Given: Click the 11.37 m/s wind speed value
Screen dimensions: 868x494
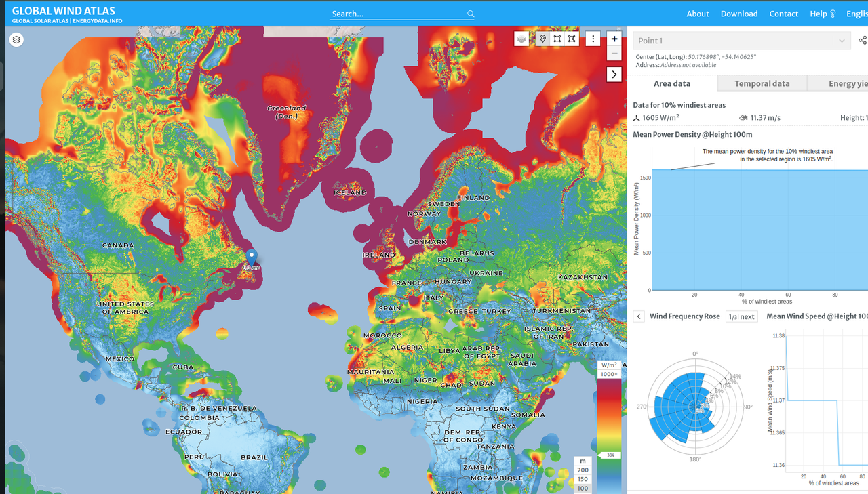Looking at the screenshot, I should pos(766,118).
